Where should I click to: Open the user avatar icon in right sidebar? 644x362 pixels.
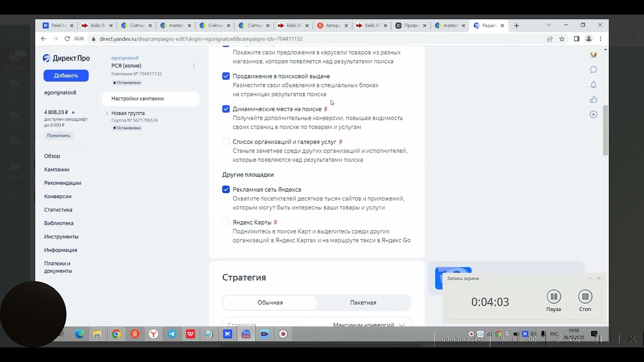pyautogui.click(x=594, y=55)
